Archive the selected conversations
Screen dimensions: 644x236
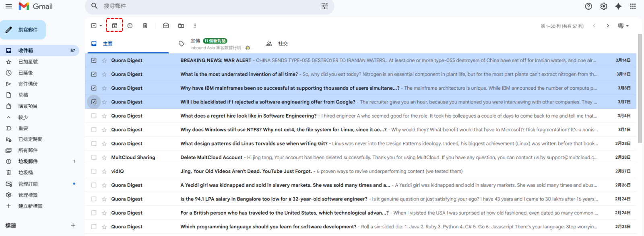(x=115, y=25)
